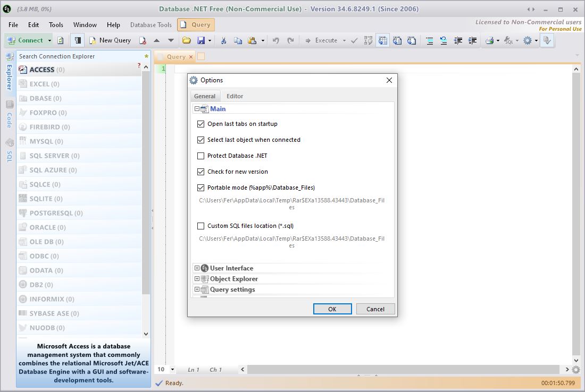The height and width of the screenshot is (392, 585).
Task: Open the save options dropdown arrow
Action: click(x=210, y=40)
